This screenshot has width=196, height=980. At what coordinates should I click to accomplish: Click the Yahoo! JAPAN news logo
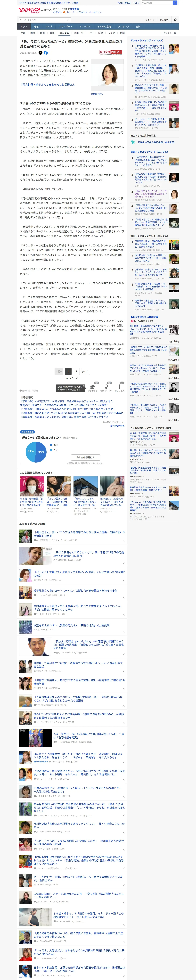tap(35, 10)
